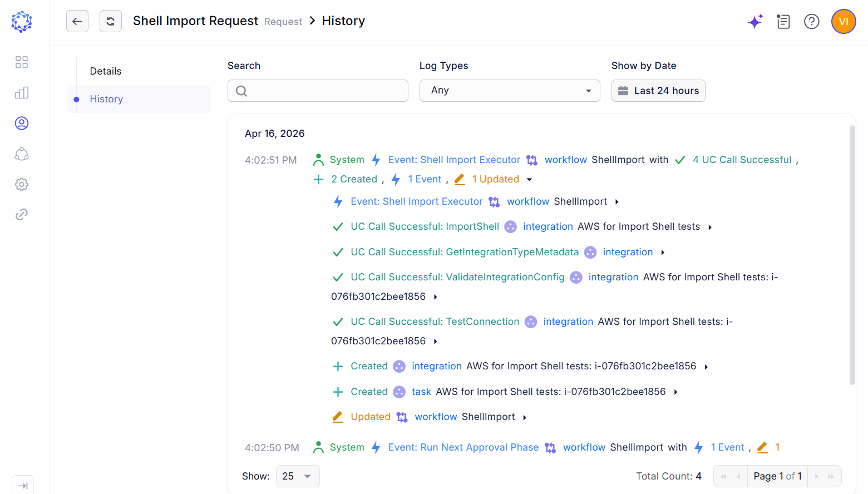Open the bar chart sidebar icon

click(x=22, y=92)
